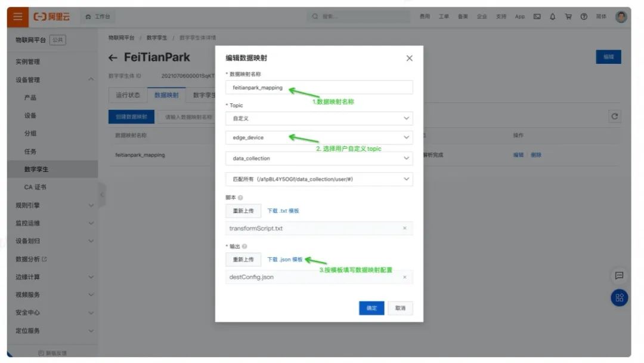The width and height of the screenshot is (644, 363).
Task: Click the 脚本 help info icon
Action: (240, 198)
